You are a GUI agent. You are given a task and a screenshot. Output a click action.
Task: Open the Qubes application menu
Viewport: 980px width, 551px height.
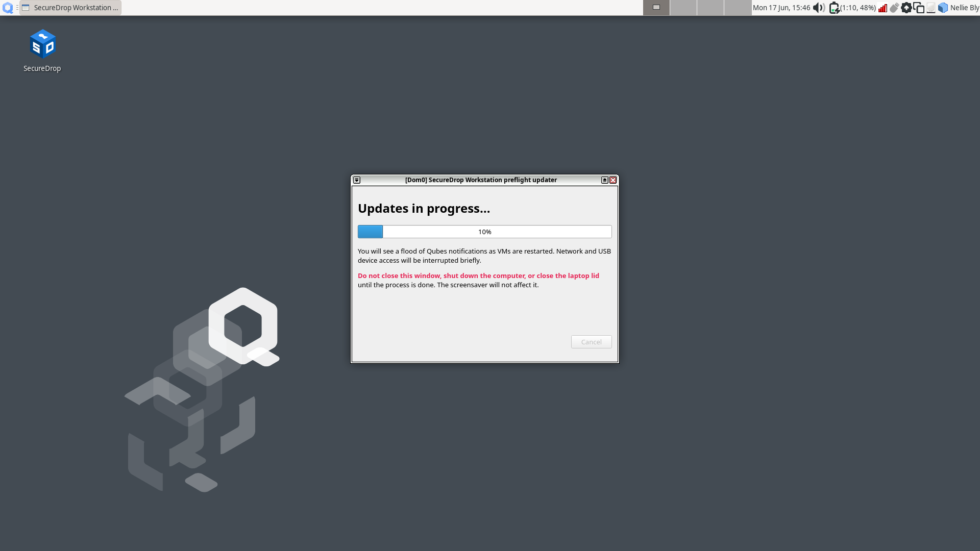click(8, 8)
